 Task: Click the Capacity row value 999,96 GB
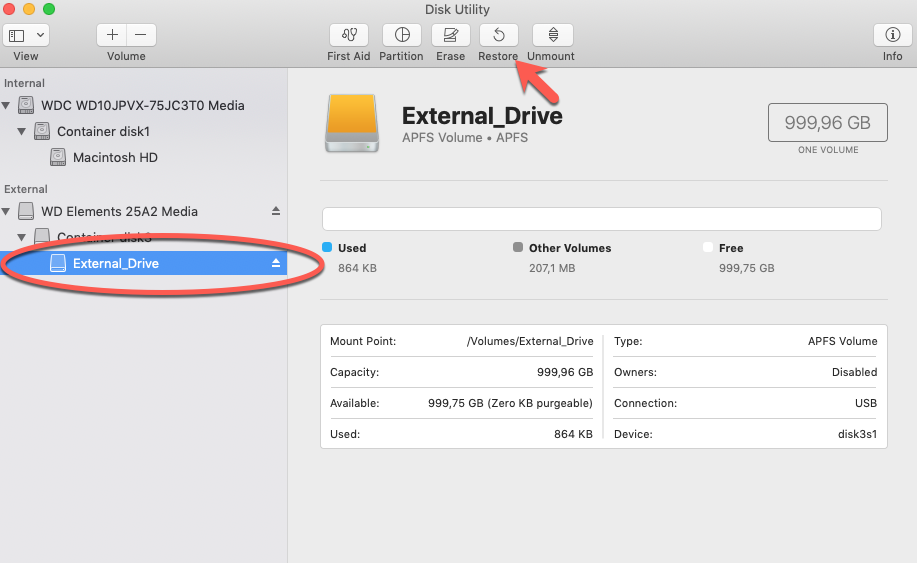tap(565, 372)
